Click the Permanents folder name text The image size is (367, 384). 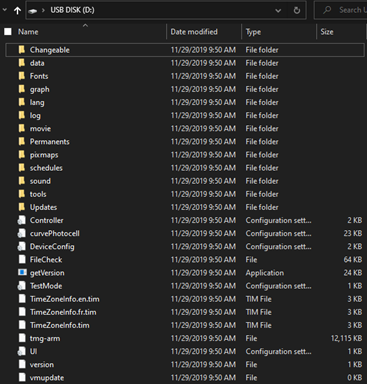50,141
